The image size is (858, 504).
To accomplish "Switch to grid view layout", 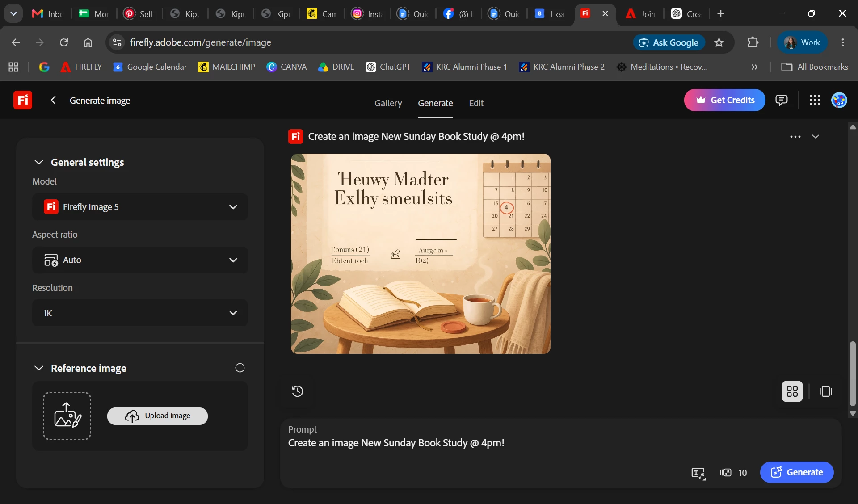I will pyautogui.click(x=792, y=391).
